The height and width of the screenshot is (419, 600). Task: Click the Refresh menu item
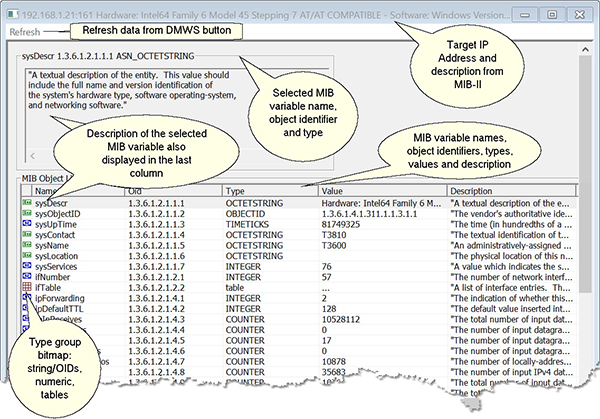pos(24,32)
